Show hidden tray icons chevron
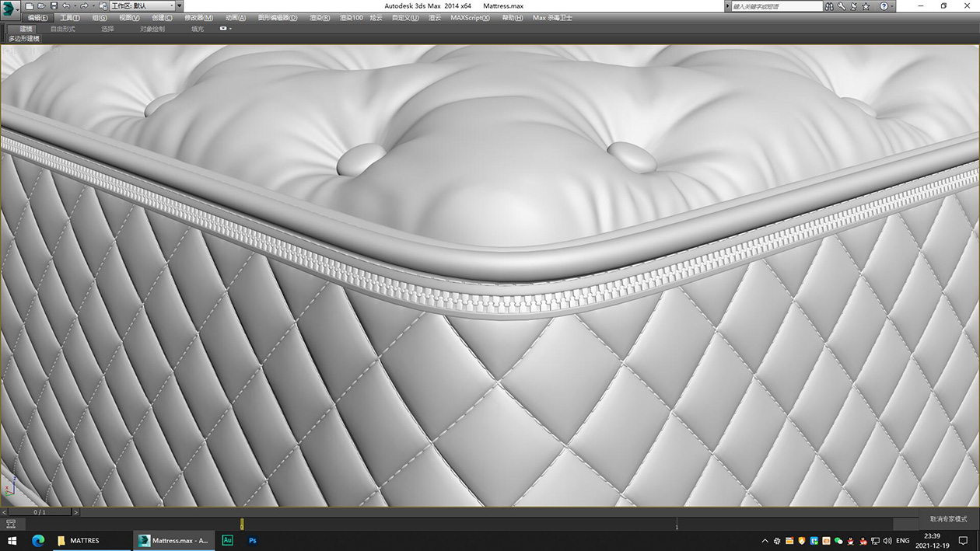This screenshot has height=551, width=980. point(765,541)
